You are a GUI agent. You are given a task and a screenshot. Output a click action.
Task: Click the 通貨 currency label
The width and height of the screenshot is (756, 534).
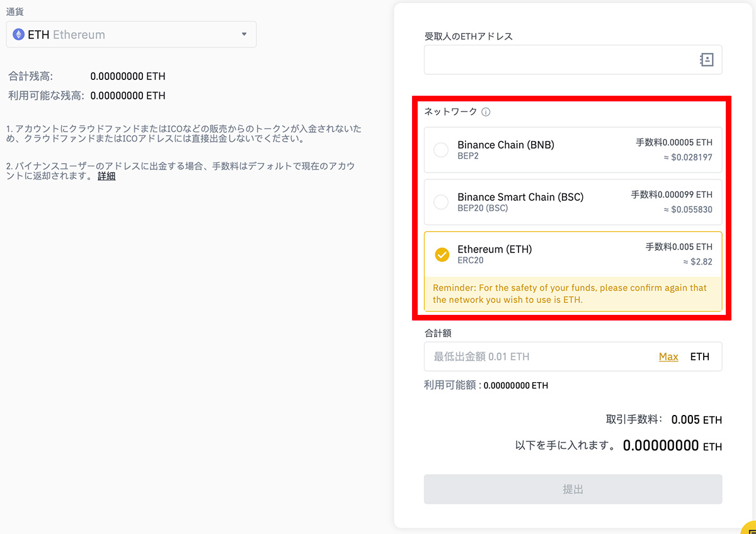(16, 11)
